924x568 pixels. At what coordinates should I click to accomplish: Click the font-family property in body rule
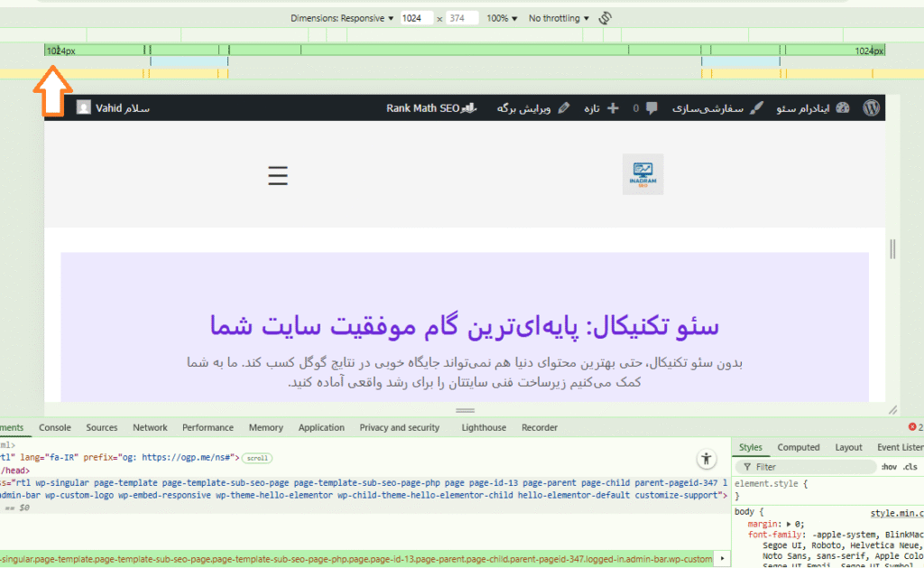click(x=775, y=535)
